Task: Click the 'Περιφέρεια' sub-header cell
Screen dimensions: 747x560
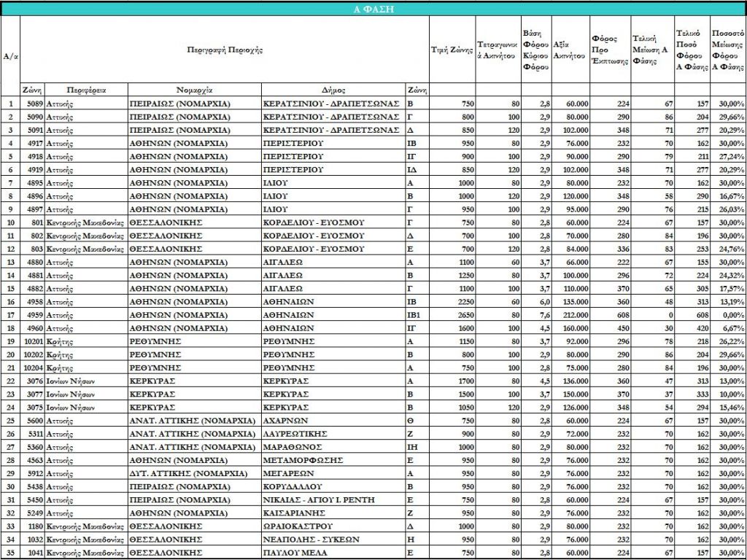Action: (86, 90)
